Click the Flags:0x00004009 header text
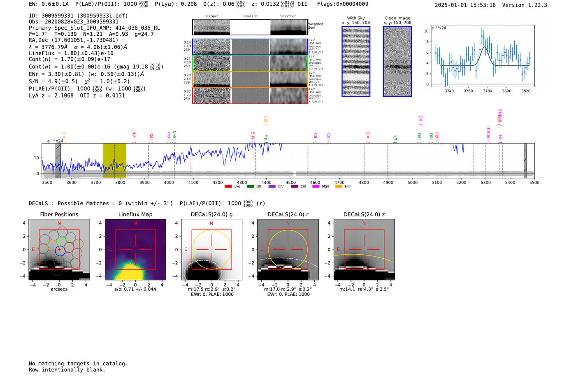This screenshot has width=576, height=392. (x=343, y=4)
